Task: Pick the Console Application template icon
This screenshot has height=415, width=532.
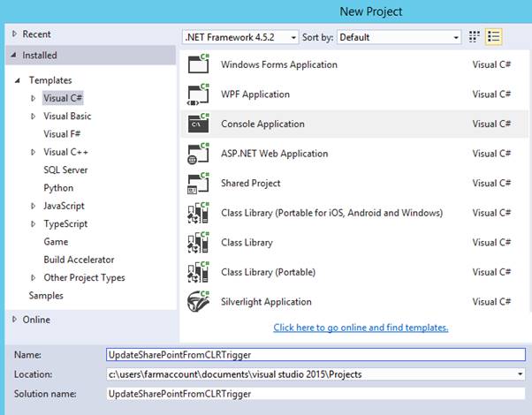Action: 198,124
